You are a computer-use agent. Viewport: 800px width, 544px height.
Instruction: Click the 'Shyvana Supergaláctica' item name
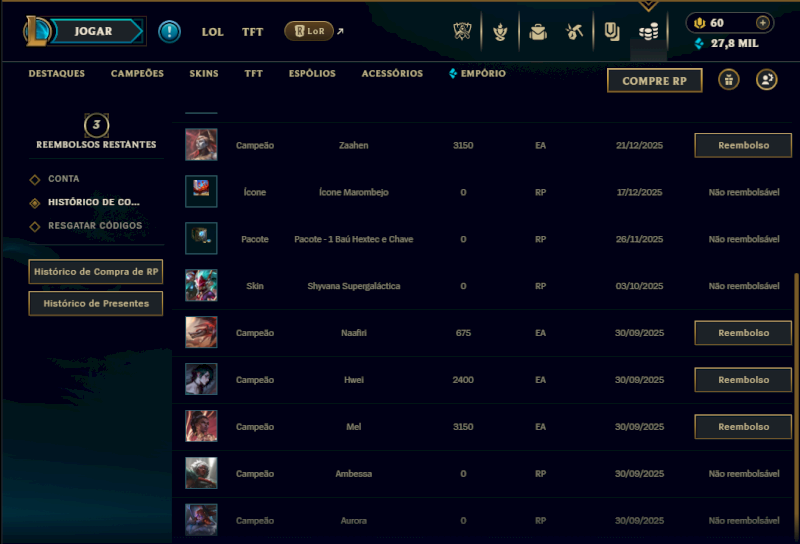point(354,286)
